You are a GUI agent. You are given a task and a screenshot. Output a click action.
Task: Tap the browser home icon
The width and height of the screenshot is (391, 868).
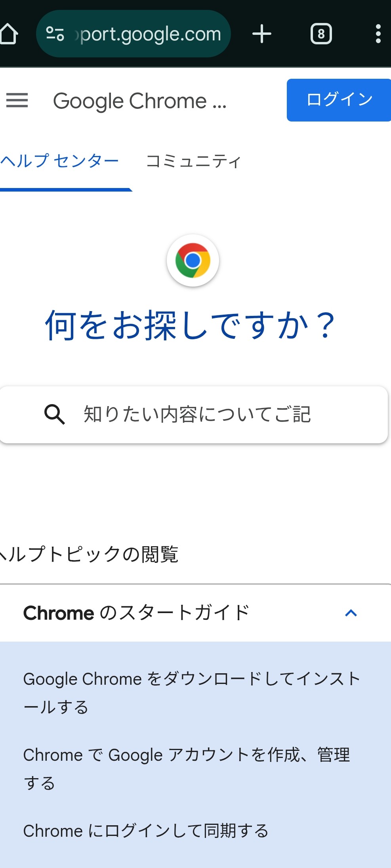tap(9, 34)
